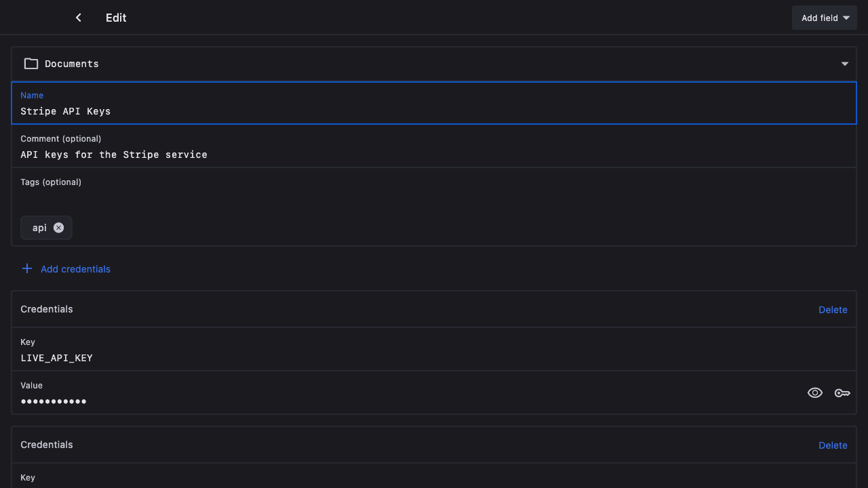Click the masked Value field
The width and height of the screenshot is (868, 488).
407,401
